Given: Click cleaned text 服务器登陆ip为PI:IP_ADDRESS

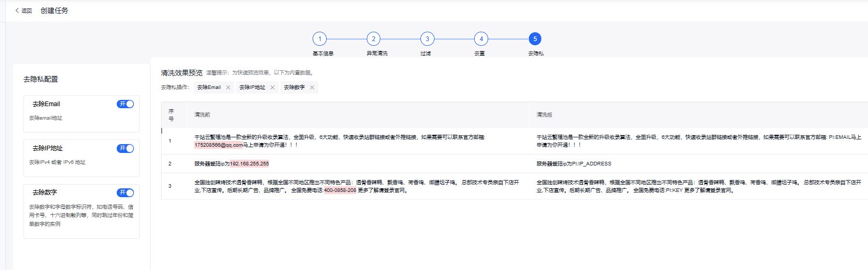Looking at the screenshot, I should tap(574, 164).
